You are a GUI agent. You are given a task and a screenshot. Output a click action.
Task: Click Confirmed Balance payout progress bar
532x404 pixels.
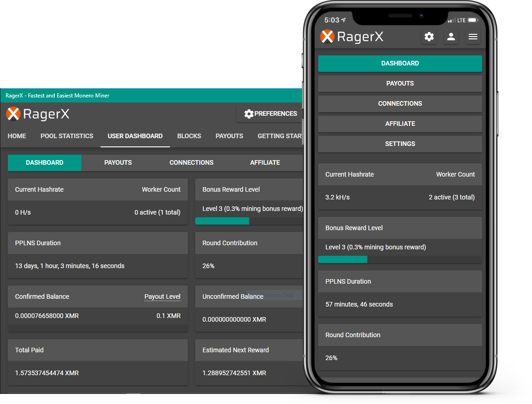(98, 328)
